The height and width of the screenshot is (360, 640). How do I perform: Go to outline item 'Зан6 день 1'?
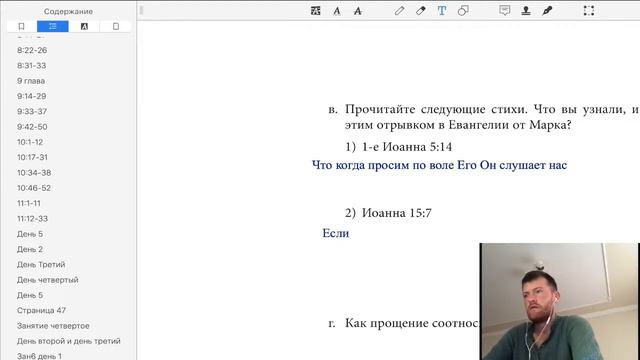pyautogui.click(x=39, y=356)
